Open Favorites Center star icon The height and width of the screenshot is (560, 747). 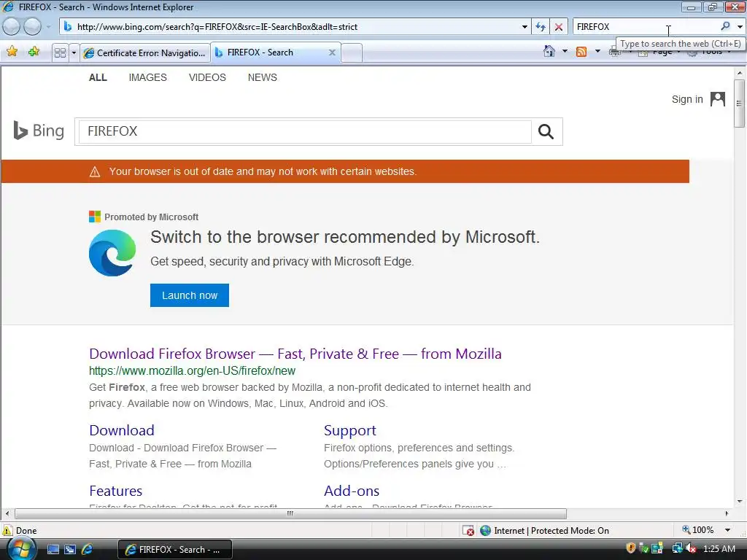click(12, 52)
